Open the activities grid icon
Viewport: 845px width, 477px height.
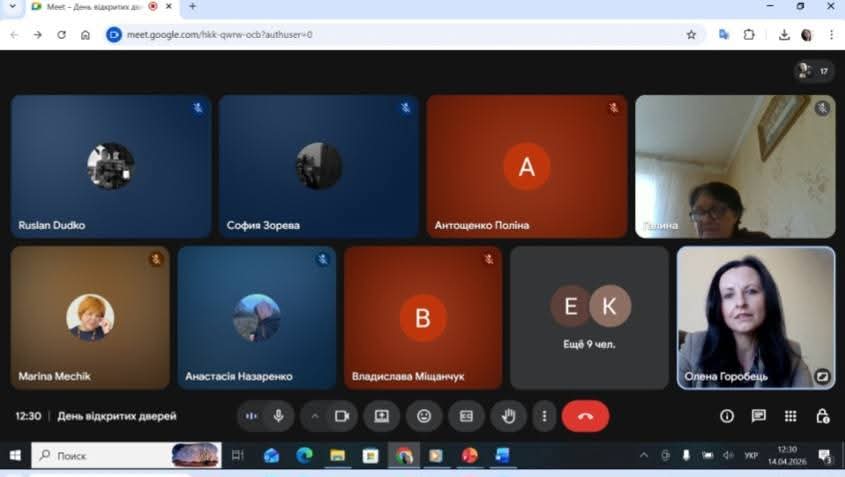[x=790, y=416]
